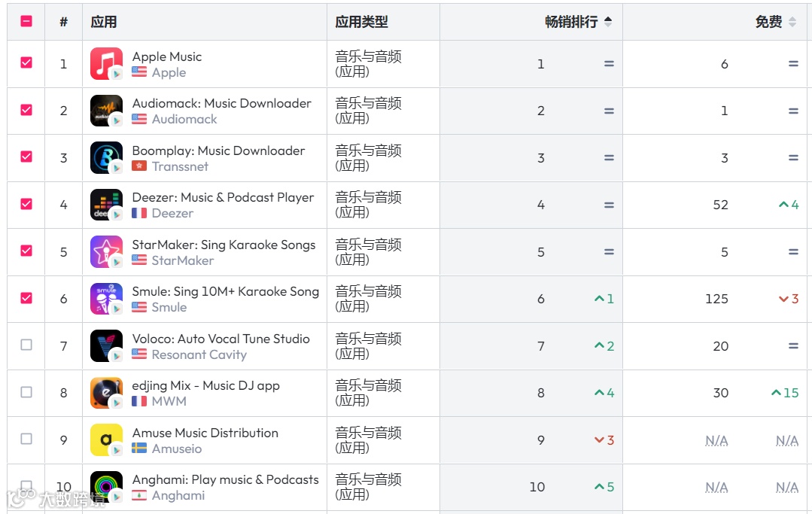
Task: Open the edjing Mix app icon
Action: point(106,393)
